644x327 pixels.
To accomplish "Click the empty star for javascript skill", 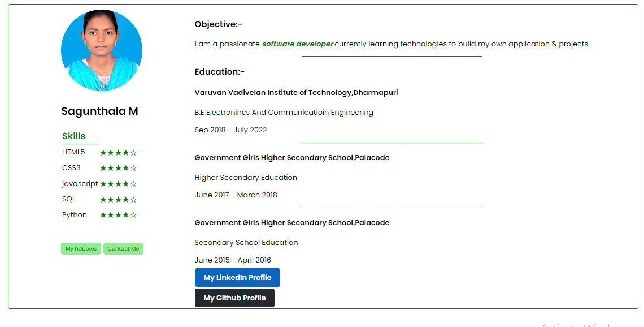I will click(133, 183).
